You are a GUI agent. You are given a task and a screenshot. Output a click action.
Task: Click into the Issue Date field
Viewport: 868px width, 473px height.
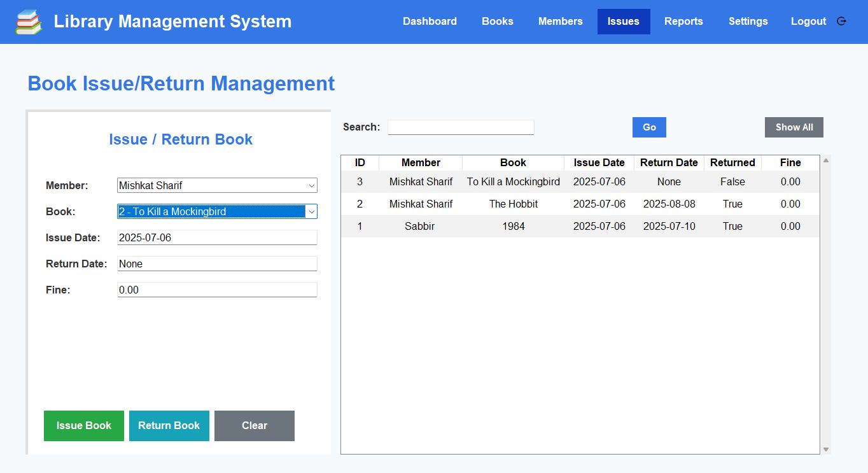[x=217, y=238]
